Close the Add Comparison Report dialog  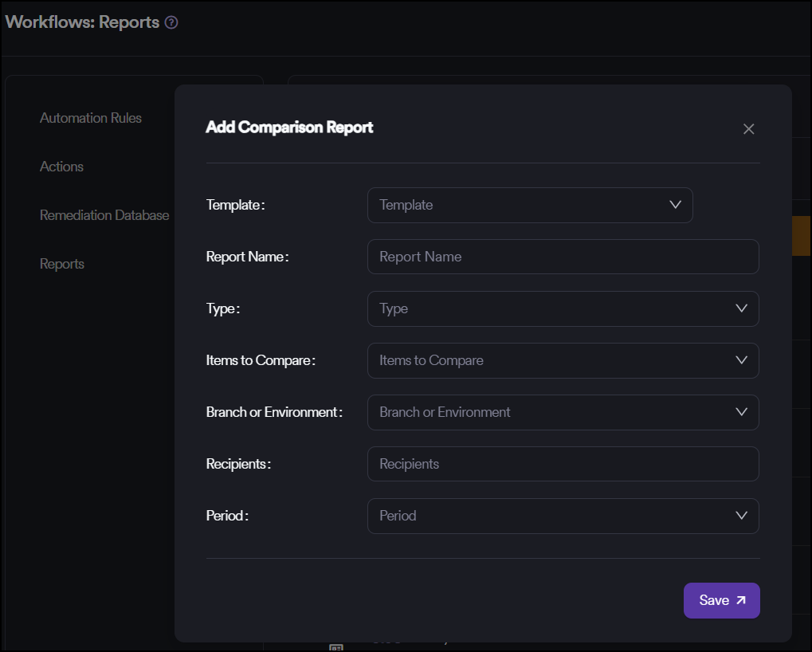click(x=748, y=129)
